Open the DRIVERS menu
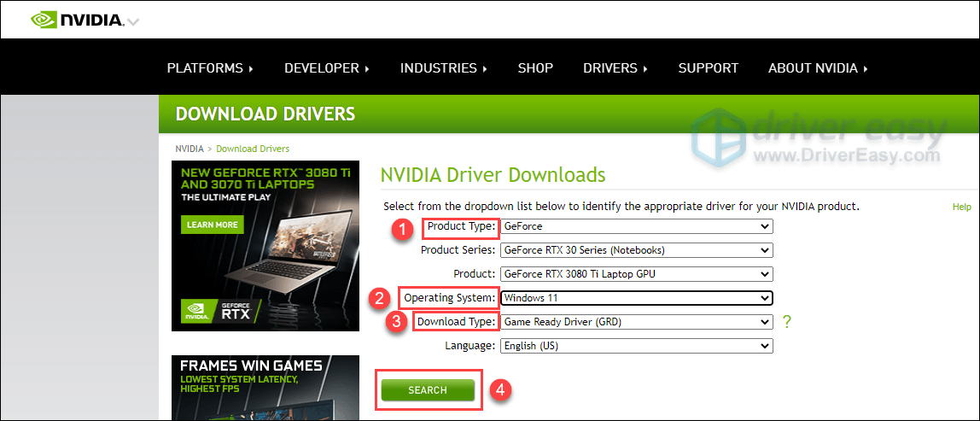Screen dimensions: 980x421 coord(615,68)
